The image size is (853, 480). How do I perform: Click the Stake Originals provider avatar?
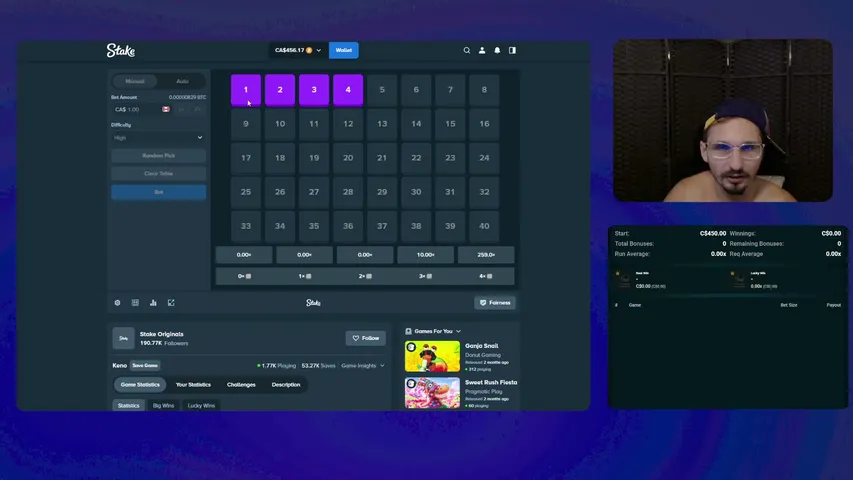pyautogui.click(x=123, y=338)
